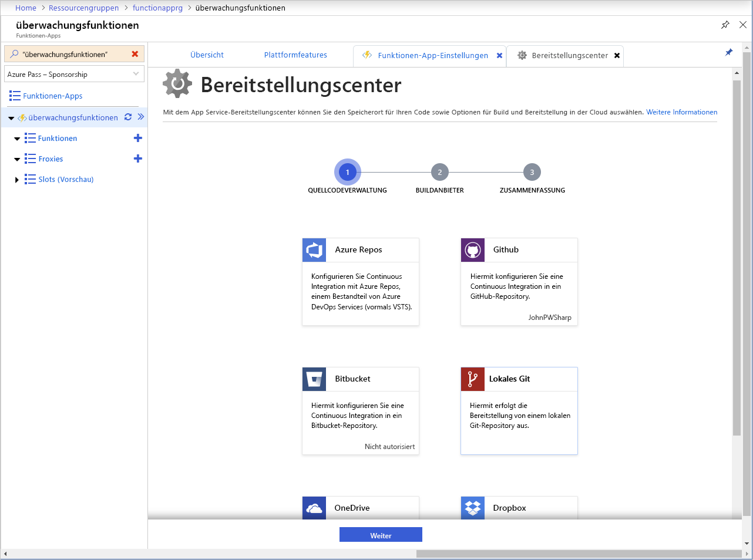Open the Azure Pass – Sponsorship subscription dropdown

tap(75, 74)
